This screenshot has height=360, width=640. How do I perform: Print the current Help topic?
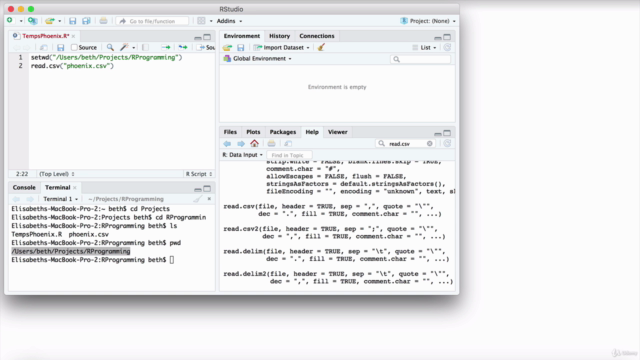(x=271, y=144)
